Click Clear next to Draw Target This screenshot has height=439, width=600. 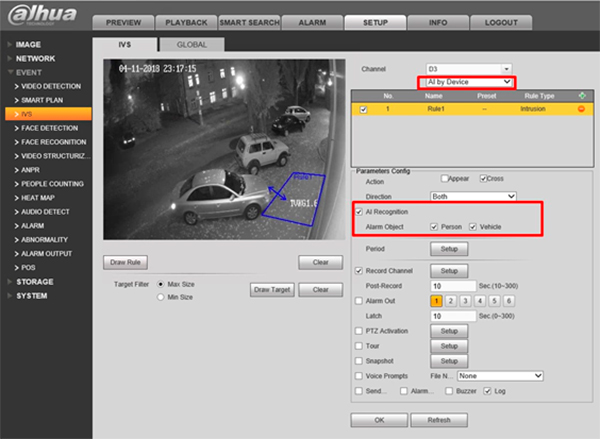pyautogui.click(x=321, y=290)
